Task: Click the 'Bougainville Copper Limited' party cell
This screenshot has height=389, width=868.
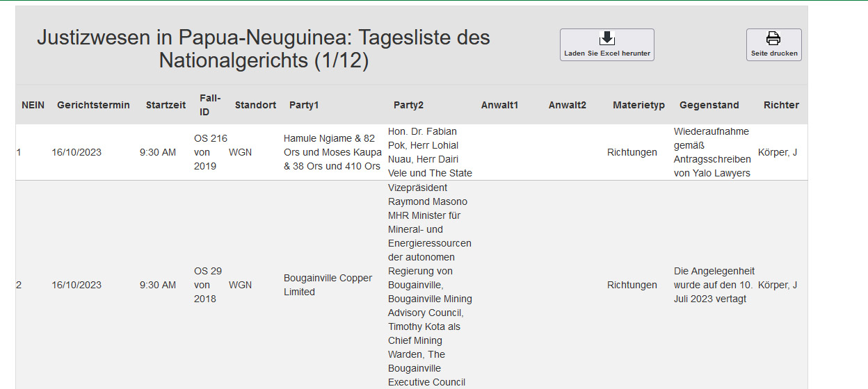Action: (328, 285)
